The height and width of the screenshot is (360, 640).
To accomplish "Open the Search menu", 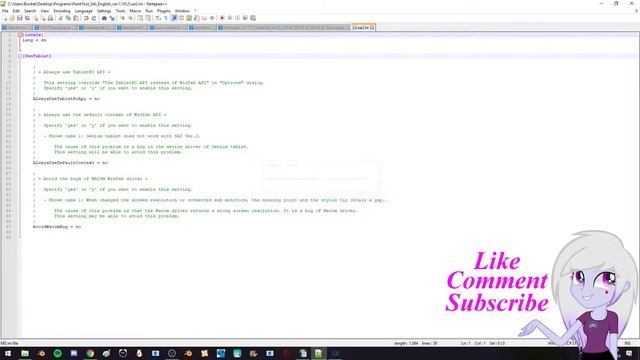I will (30, 11).
